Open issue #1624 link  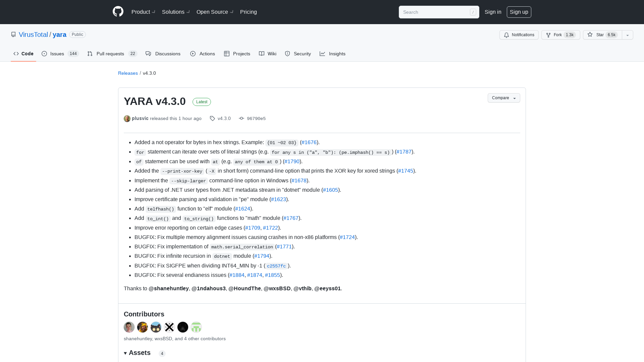pyautogui.click(x=243, y=209)
